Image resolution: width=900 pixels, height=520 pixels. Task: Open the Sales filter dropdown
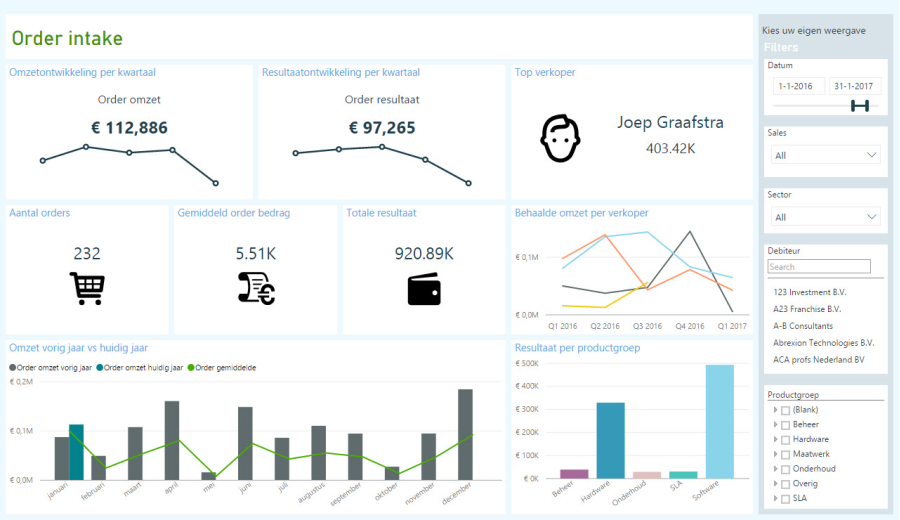coord(824,155)
